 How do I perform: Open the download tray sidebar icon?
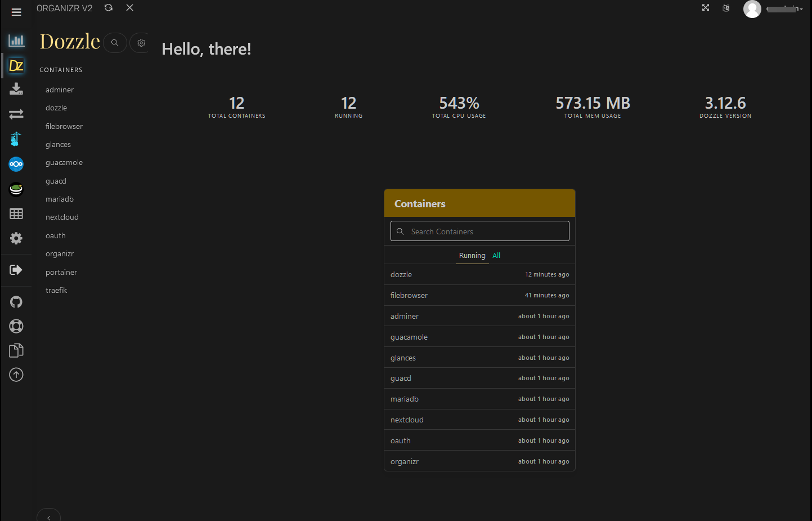(x=16, y=89)
